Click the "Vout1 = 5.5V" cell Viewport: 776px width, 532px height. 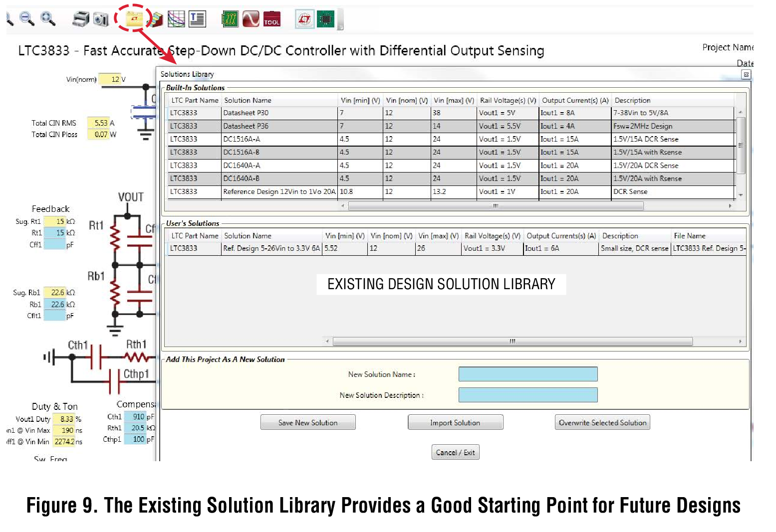(508, 126)
